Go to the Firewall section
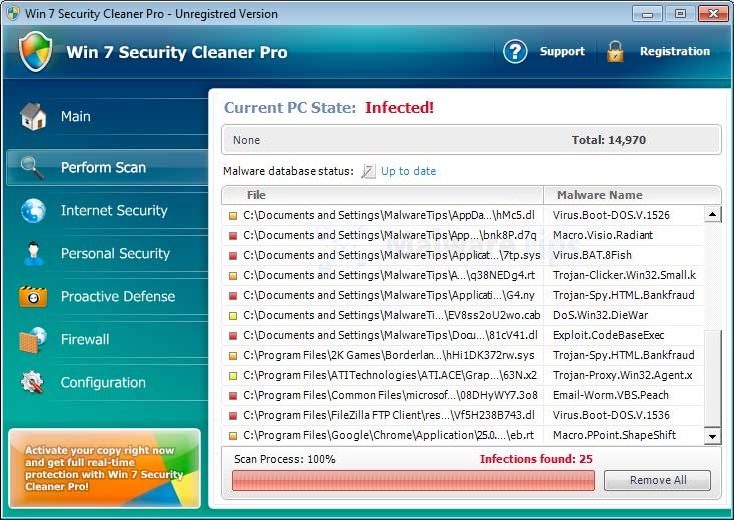The image size is (734, 520). 85,340
